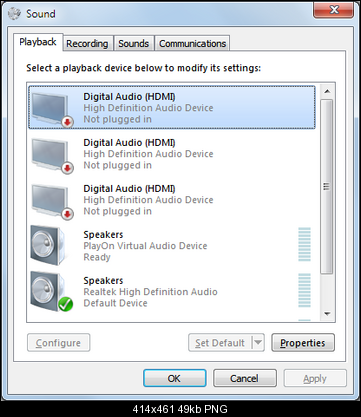Click the second 'Digital Audio (HDMI)' title
361x417 pixels.
click(129, 143)
